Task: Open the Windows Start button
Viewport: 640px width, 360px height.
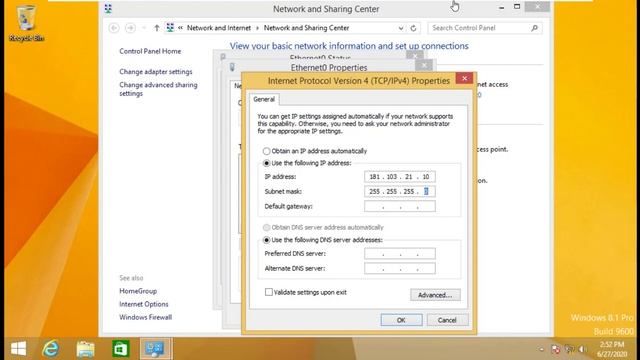Action: [x=18, y=349]
